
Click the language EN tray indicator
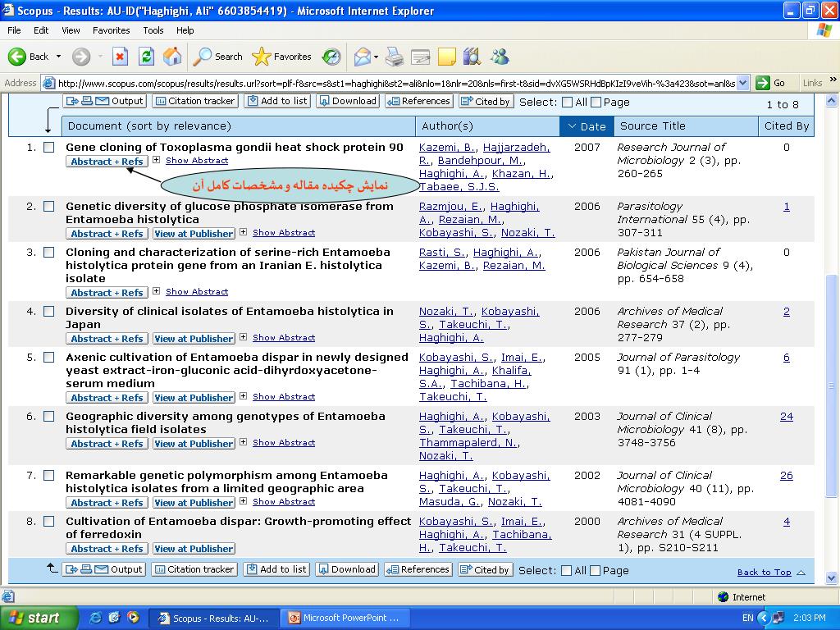(x=748, y=618)
